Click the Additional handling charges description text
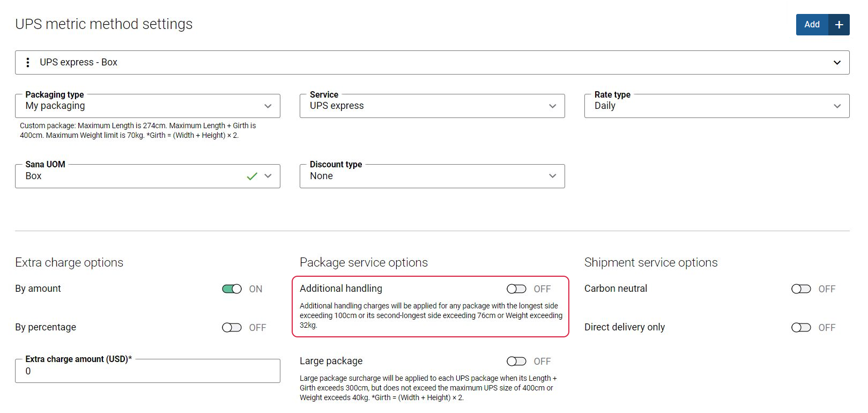 tap(431, 315)
